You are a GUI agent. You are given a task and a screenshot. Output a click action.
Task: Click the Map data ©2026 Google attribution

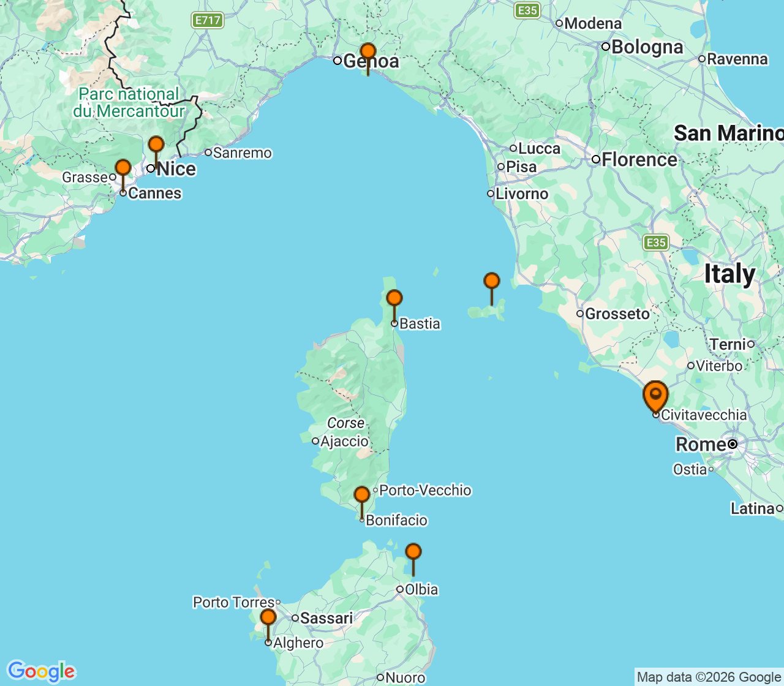pos(709,677)
